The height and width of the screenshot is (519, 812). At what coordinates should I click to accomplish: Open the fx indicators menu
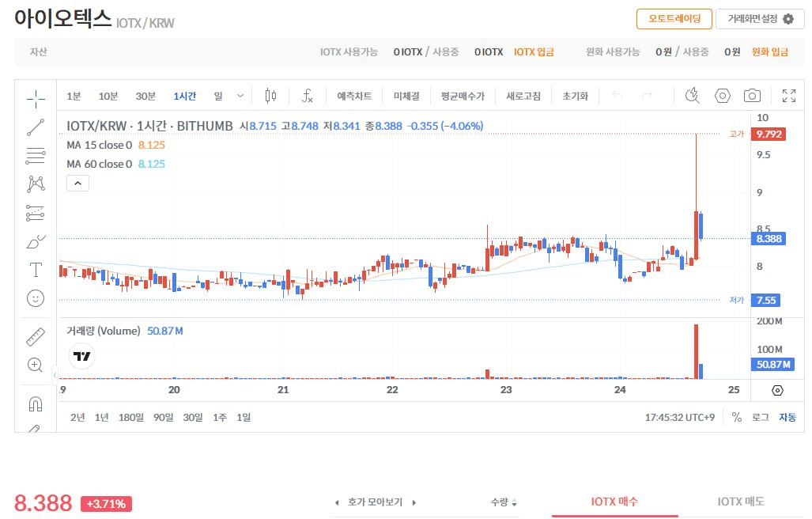308,96
